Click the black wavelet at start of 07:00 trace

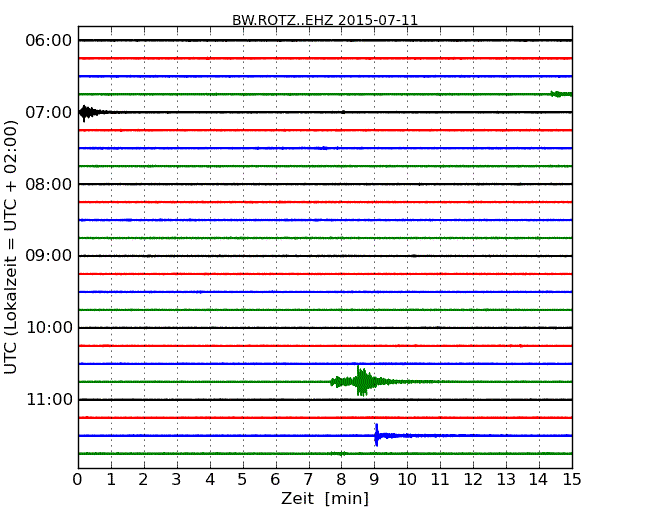pos(88,113)
